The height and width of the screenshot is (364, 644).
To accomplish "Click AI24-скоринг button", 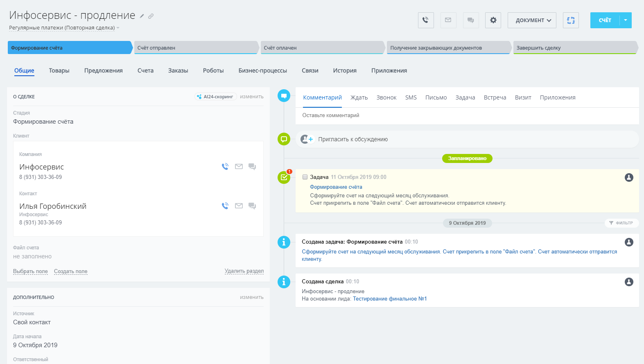I will pyautogui.click(x=215, y=97).
